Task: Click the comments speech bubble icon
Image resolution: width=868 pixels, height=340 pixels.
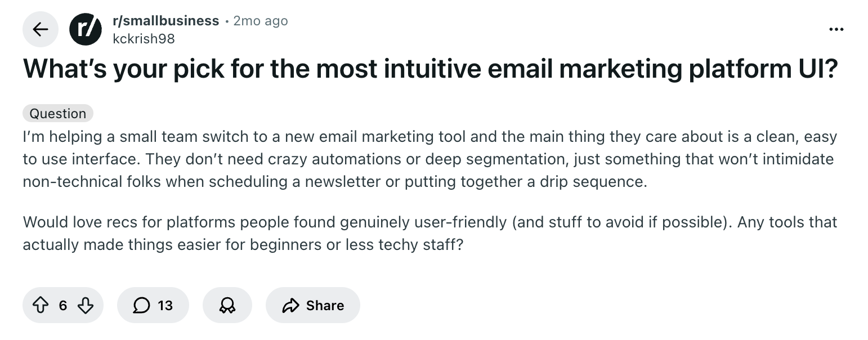Action: tap(141, 305)
